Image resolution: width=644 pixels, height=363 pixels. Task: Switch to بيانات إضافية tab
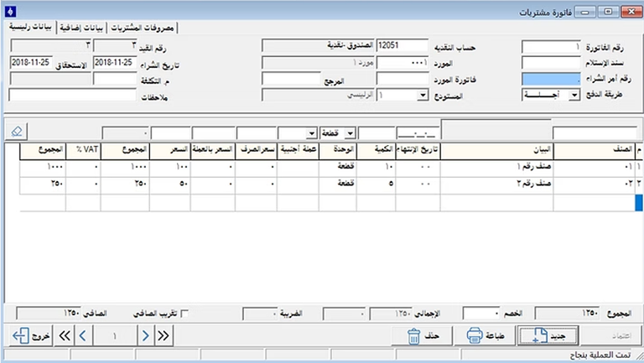pyautogui.click(x=80, y=28)
